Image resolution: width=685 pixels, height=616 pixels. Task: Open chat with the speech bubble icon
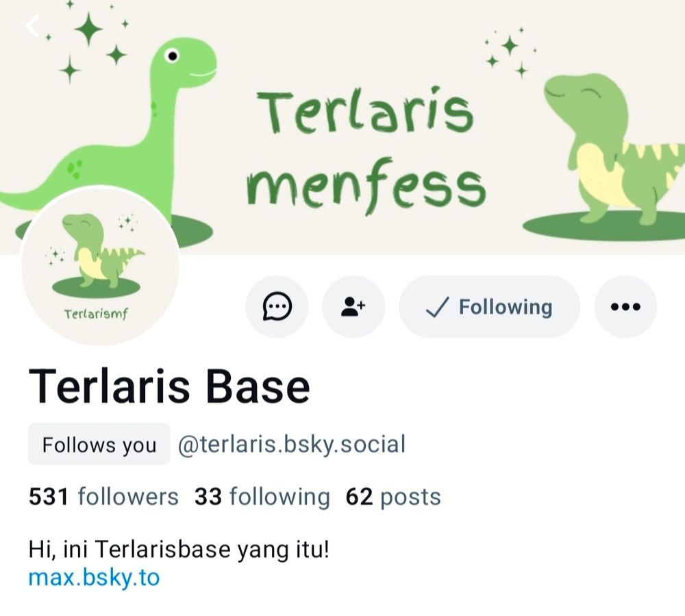click(277, 307)
